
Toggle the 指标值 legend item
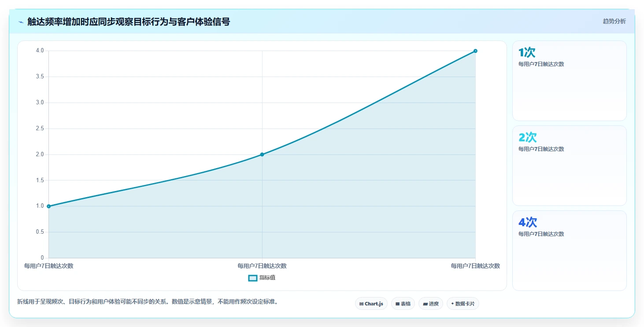262,278
